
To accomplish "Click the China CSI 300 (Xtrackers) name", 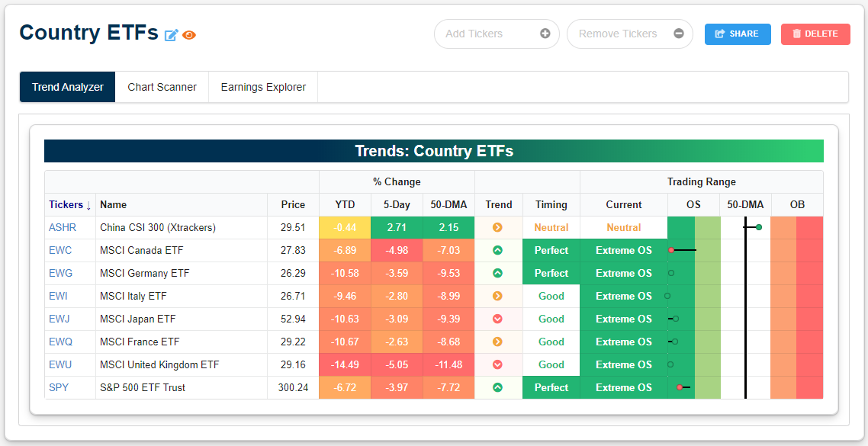I will [x=158, y=227].
